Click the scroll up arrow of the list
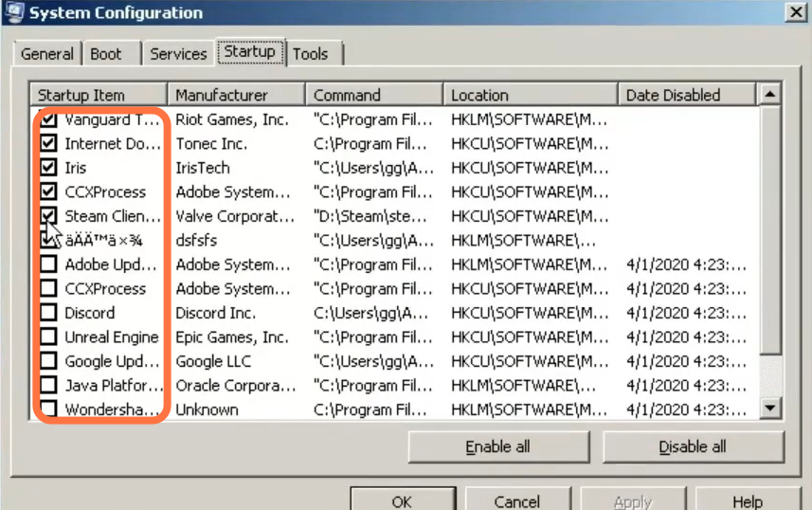This screenshot has height=510, width=812. pyautogui.click(x=770, y=95)
